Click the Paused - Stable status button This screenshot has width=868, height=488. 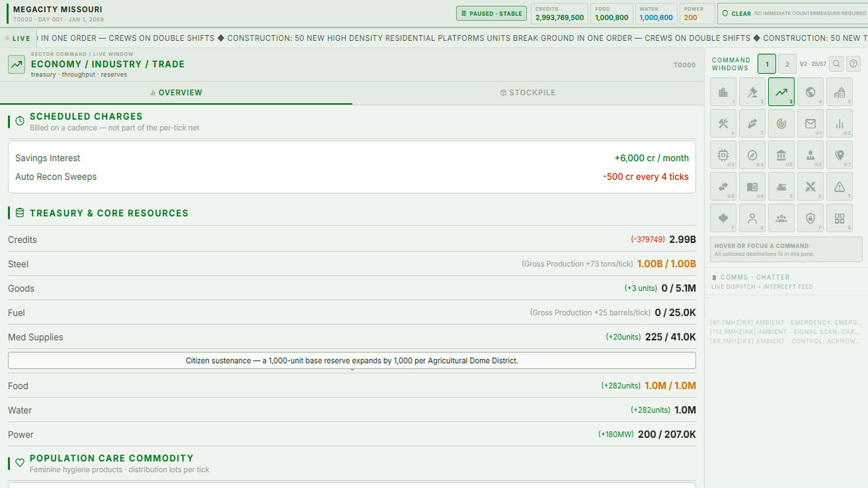click(491, 14)
